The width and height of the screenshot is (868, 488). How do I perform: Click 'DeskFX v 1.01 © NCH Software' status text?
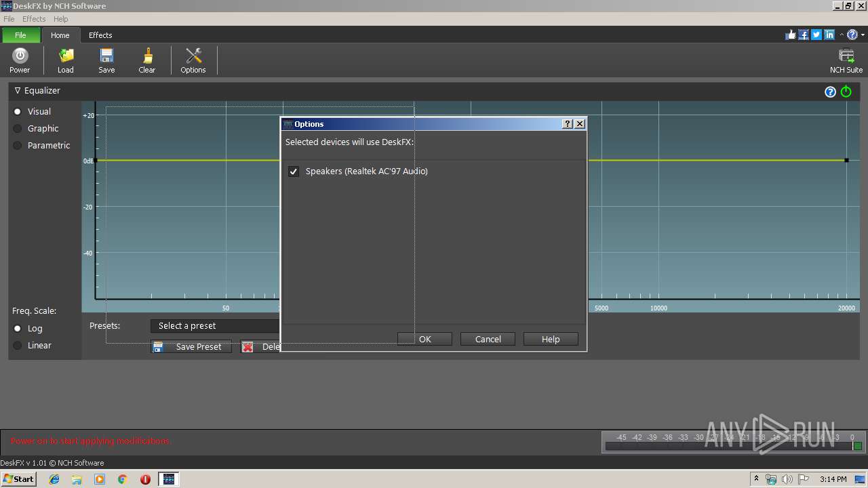tap(52, 463)
